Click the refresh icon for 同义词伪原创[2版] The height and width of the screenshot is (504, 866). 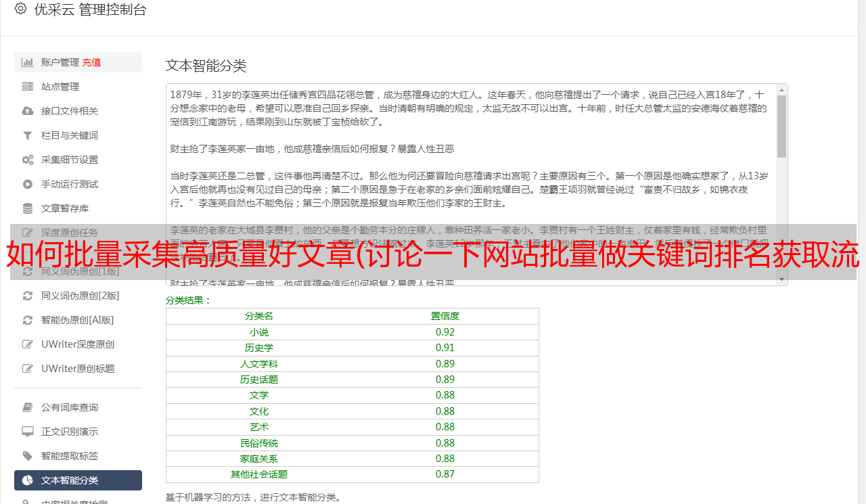coord(28,296)
